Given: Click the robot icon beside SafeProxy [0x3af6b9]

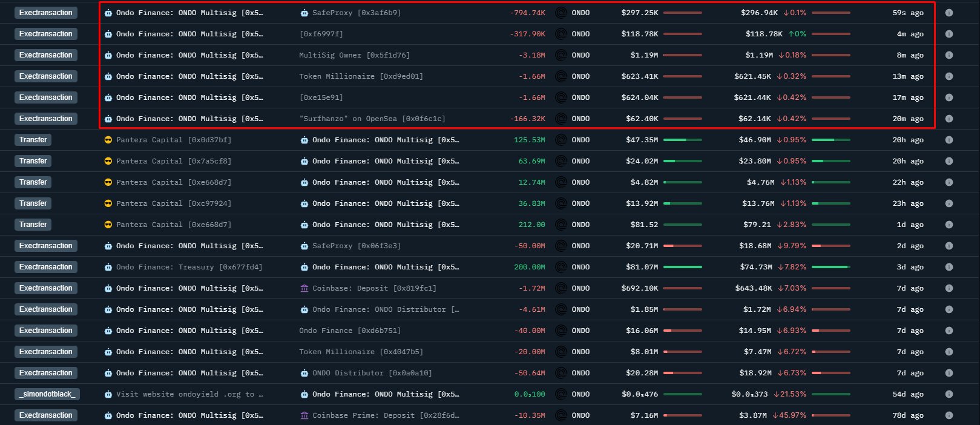Looking at the screenshot, I should (x=304, y=13).
